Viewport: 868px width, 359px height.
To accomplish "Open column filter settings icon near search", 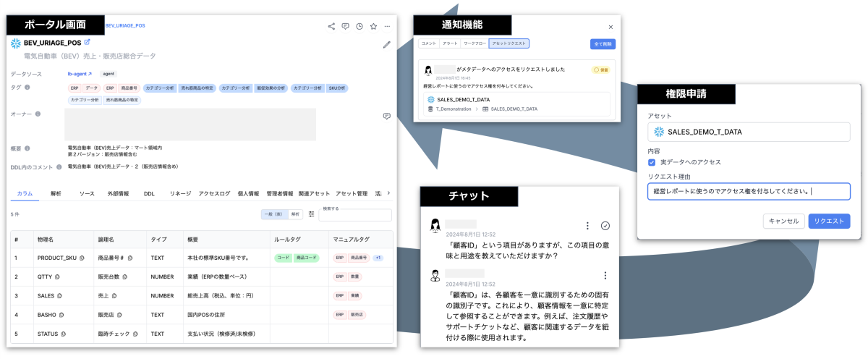I will point(312,214).
